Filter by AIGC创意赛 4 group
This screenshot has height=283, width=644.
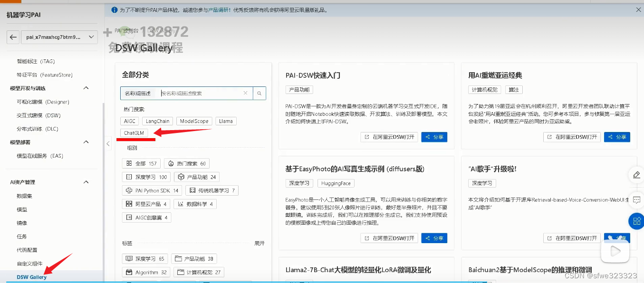147,217
